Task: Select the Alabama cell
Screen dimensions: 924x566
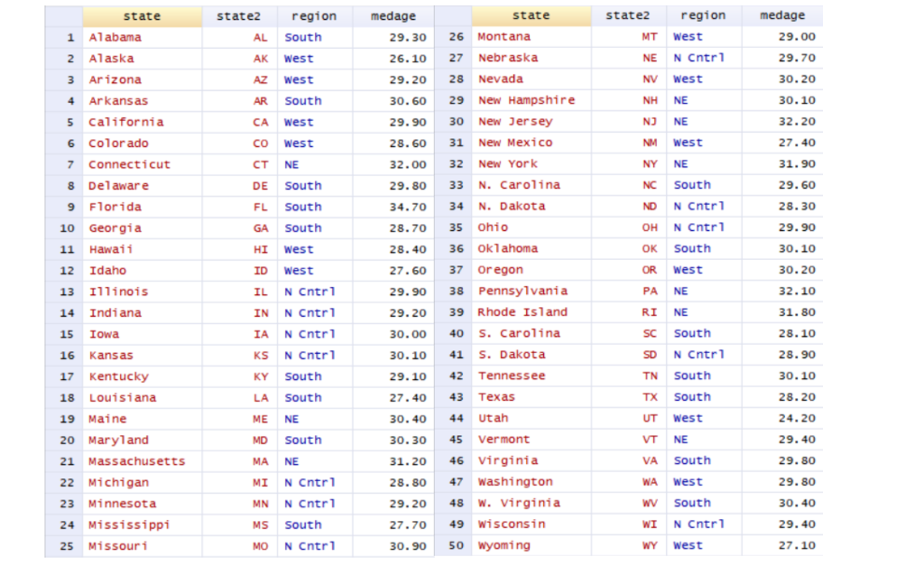Action: tap(114, 37)
